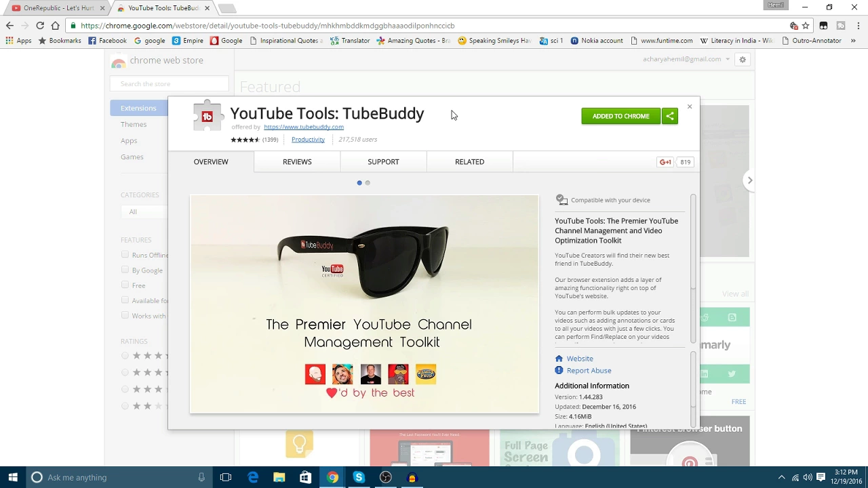Switch to the OneRepublic YouTube browser tab

point(56,8)
